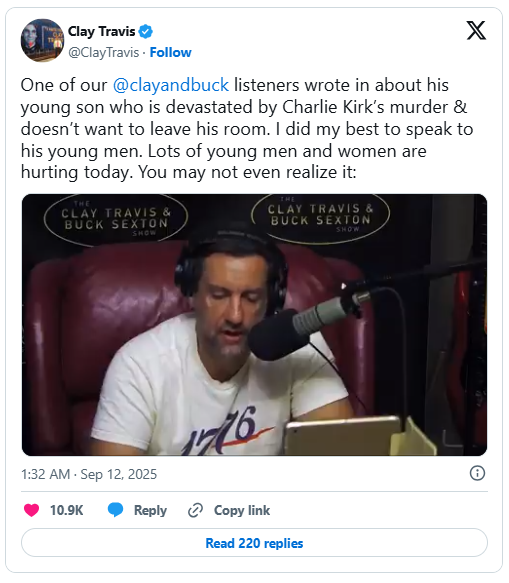Click the info circle icon
509x583 pixels.
[x=477, y=473]
